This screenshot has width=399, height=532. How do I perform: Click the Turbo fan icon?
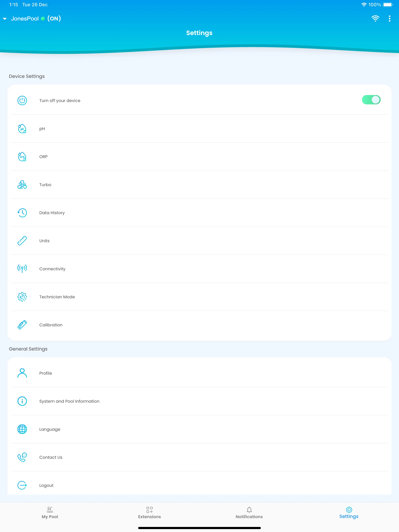click(x=22, y=185)
